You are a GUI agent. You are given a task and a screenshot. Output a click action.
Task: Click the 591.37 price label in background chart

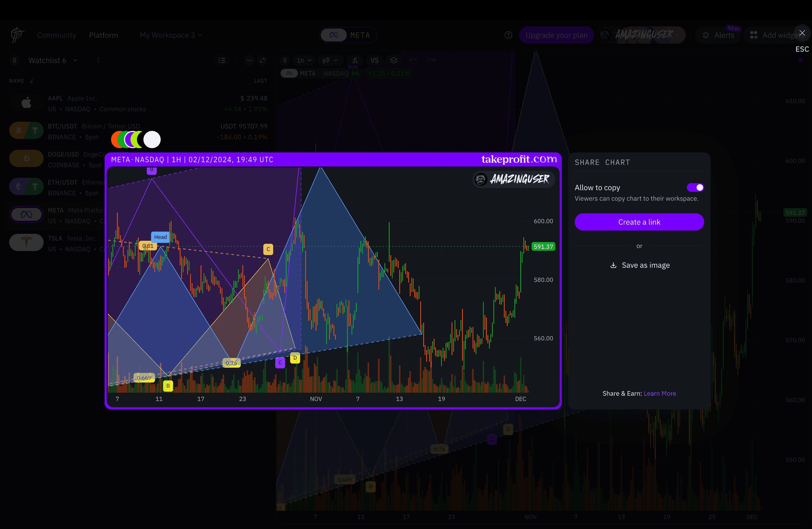pos(795,213)
